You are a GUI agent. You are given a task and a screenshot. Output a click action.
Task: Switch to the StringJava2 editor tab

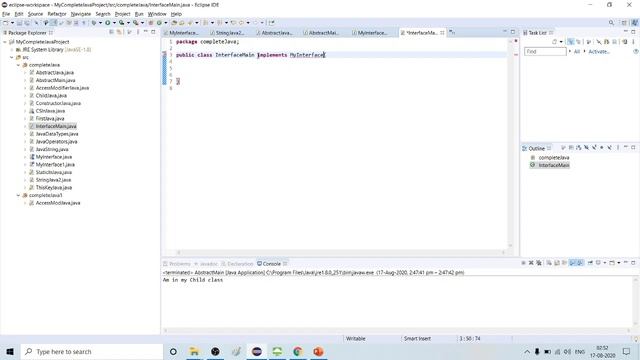pyautogui.click(x=229, y=33)
